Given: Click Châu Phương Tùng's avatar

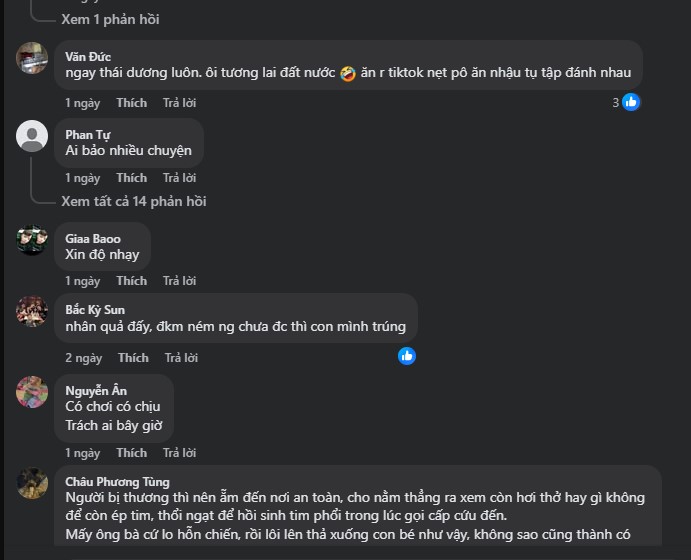Looking at the screenshot, I should pyautogui.click(x=32, y=483).
